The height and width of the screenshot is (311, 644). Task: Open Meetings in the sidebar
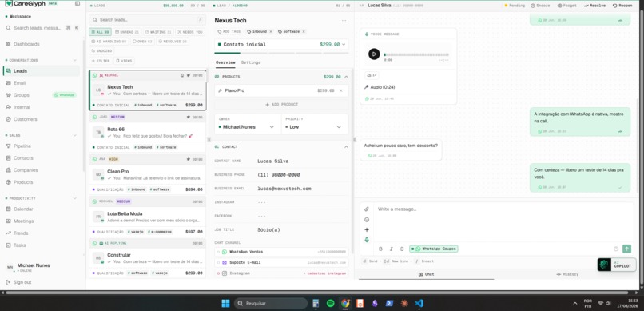23,221
